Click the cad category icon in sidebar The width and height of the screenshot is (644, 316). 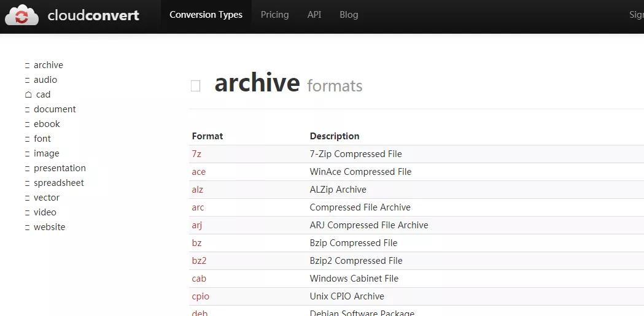coord(28,94)
